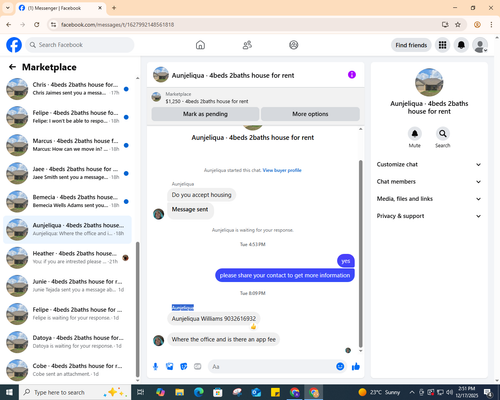This screenshot has height=400, width=500.
Task: Click the chat messages scrollbar
Action: click(x=360, y=254)
